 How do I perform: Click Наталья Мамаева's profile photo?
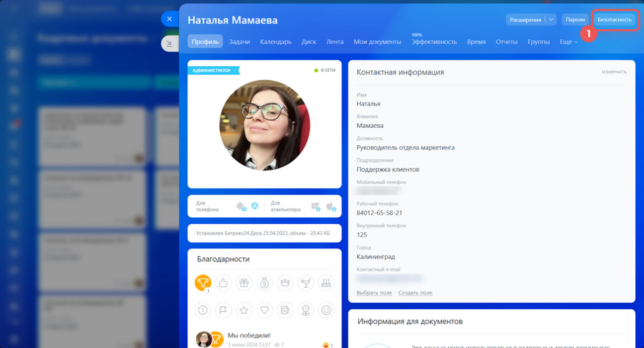[x=265, y=126]
